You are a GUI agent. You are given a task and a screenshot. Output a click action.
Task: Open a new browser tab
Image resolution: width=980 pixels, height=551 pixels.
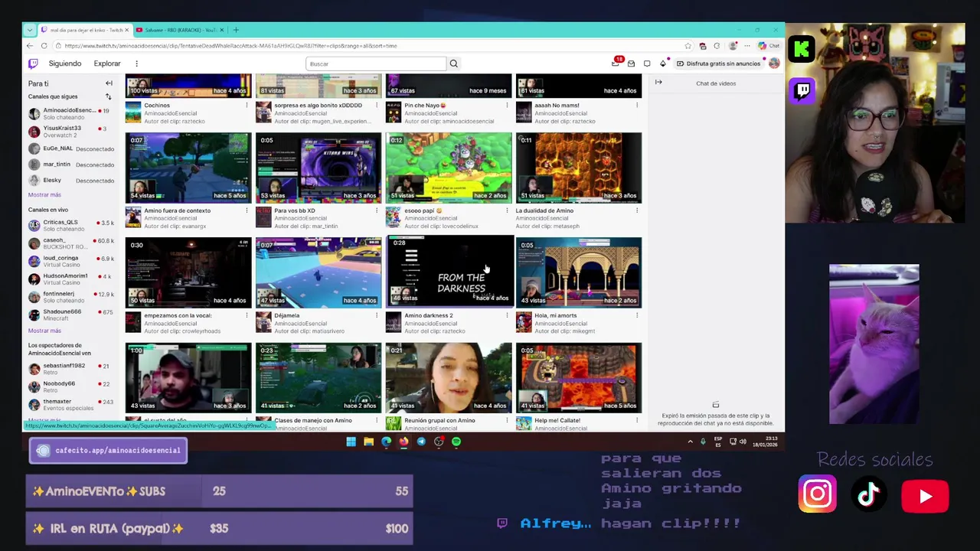pyautogui.click(x=236, y=30)
